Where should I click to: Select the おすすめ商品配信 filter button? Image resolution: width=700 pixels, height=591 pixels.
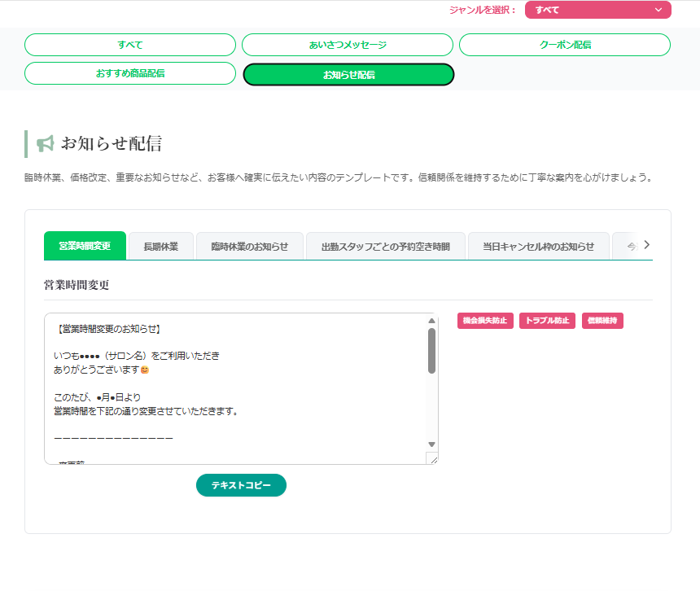tap(130, 73)
